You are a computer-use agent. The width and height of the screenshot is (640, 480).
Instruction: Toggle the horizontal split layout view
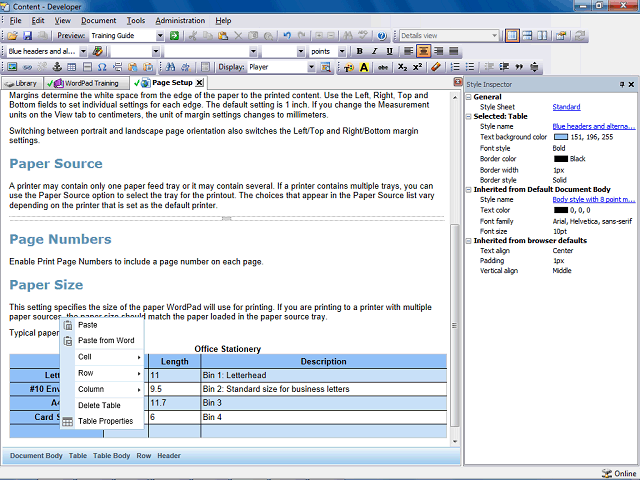527,36
